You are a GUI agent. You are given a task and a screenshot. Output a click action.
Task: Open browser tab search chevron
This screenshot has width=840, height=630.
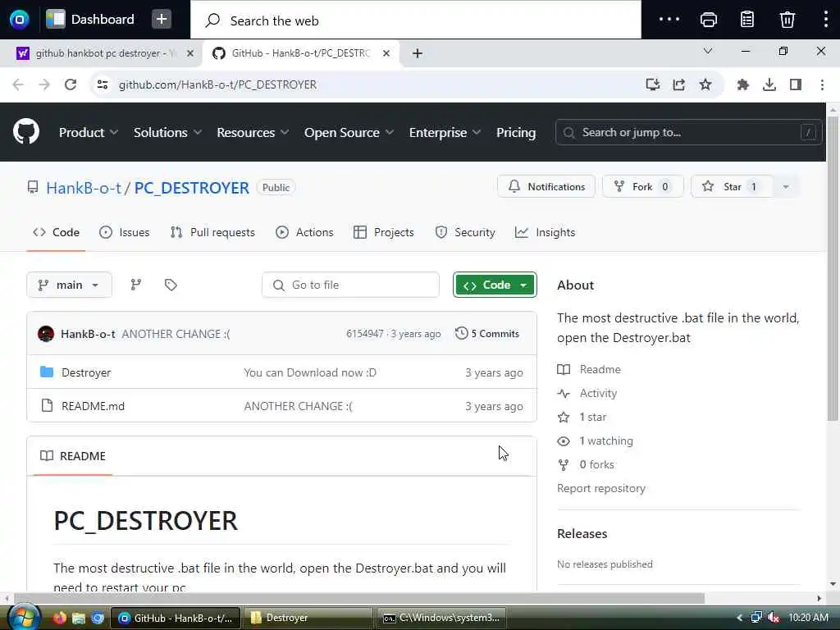coord(708,51)
